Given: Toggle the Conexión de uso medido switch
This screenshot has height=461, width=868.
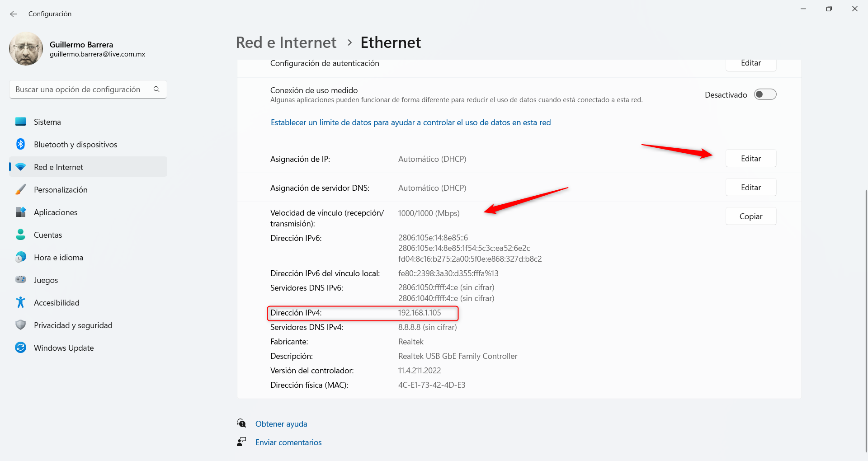Looking at the screenshot, I should pos(765,94).
